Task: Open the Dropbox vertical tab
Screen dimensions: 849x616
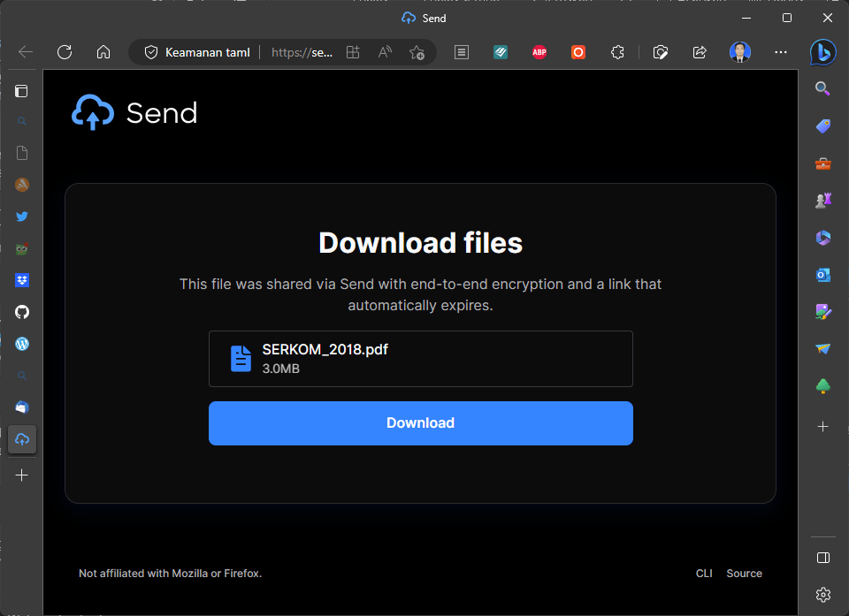Action: click(x=22, y=280)
